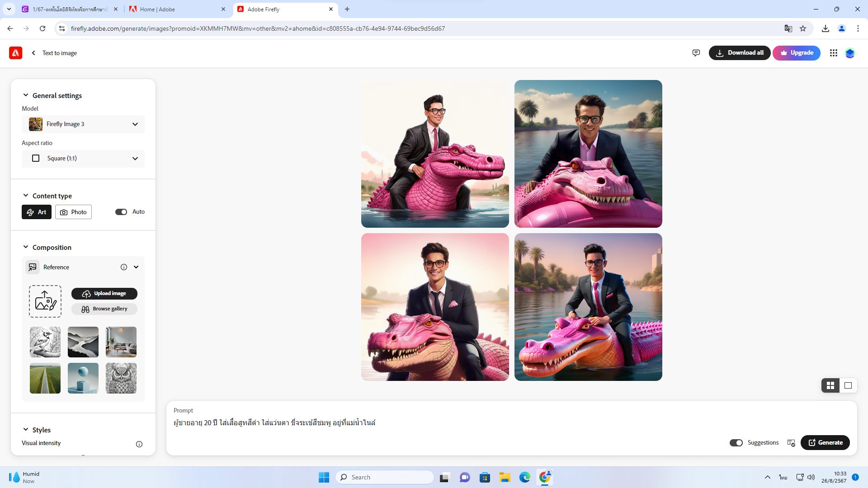Click the Upload image button
This screenshot has height=488, width=868.
pos(104,294)
